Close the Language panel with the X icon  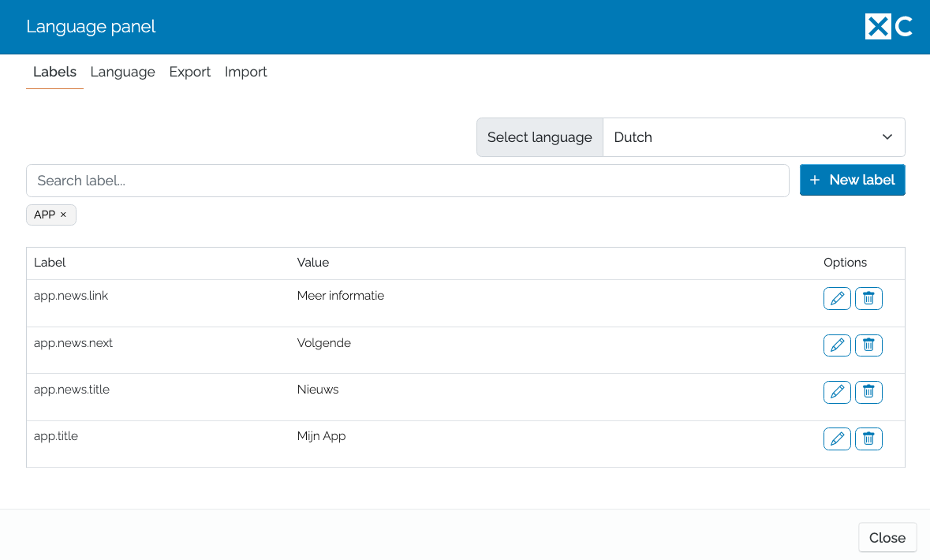click(878, 27)
